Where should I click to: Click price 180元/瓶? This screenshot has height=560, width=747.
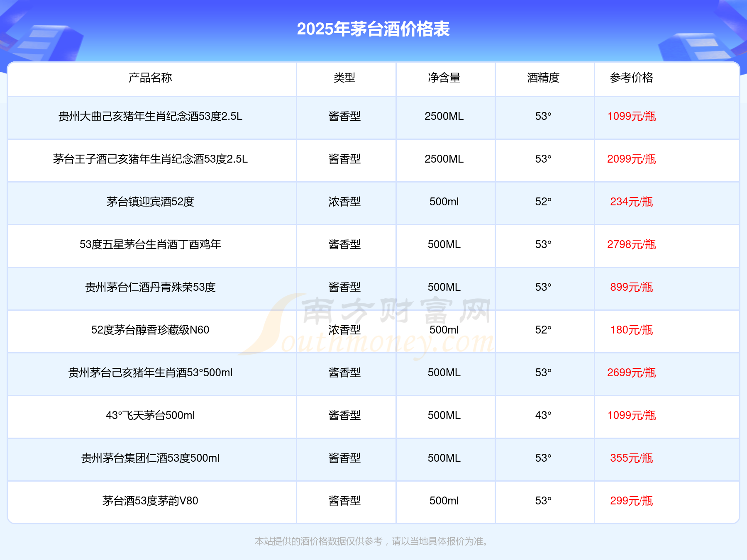[x=632, y=330]
